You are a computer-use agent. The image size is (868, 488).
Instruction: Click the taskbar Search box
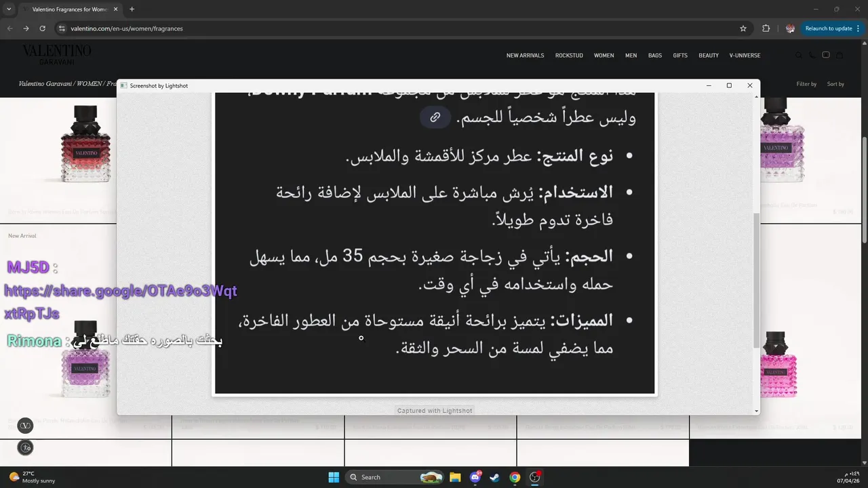click(395, 477)
